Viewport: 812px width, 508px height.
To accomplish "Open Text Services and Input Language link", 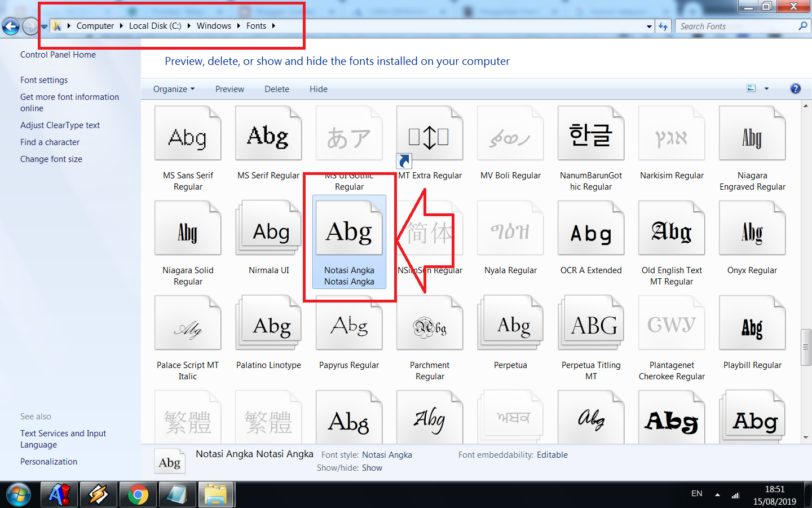I will click(x=63, y=439).
